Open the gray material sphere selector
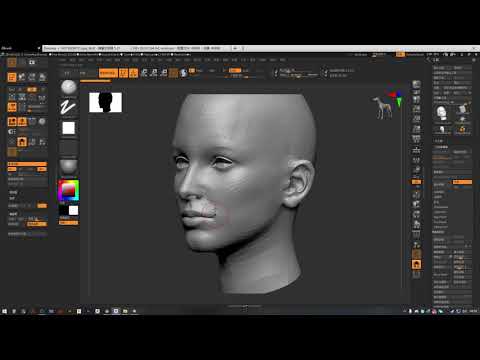 [69, 167]
